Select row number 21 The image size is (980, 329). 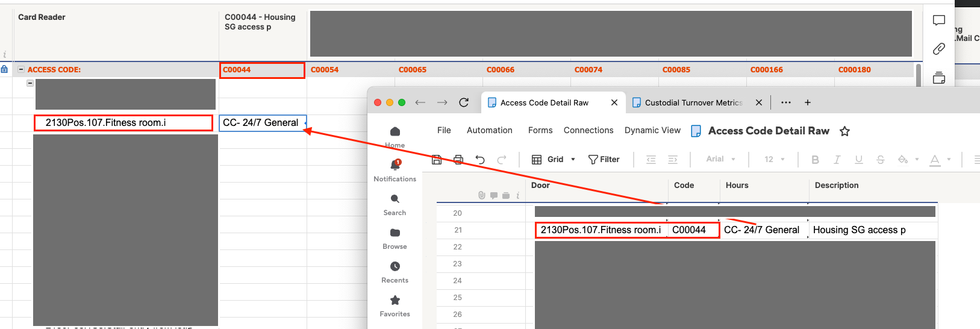click(458, 230)
